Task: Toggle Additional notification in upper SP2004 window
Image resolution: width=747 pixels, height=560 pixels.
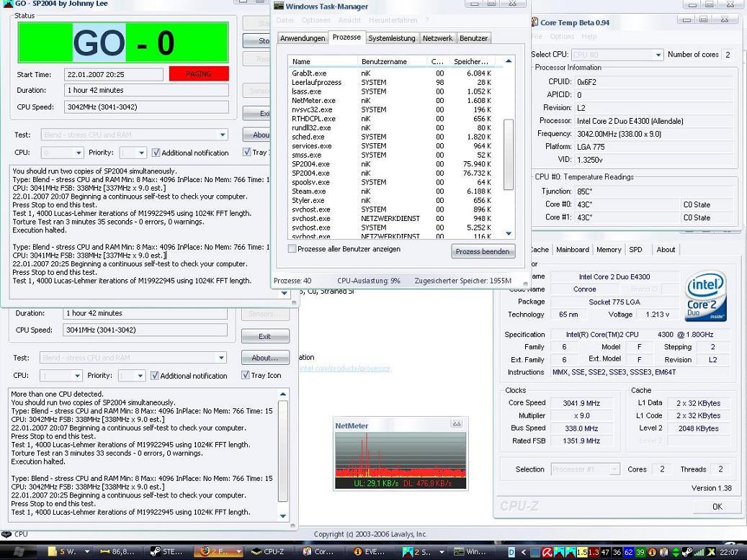Action: (156, 153)
